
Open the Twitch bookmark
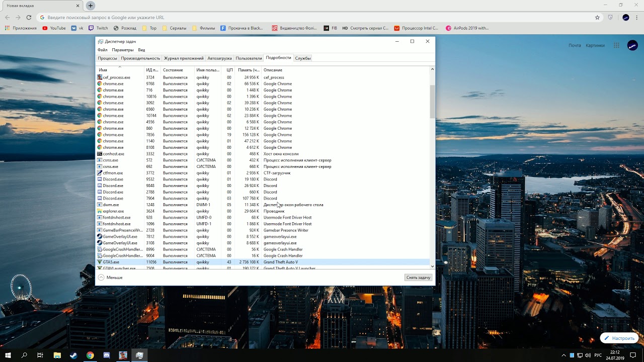tap(99, 28)
